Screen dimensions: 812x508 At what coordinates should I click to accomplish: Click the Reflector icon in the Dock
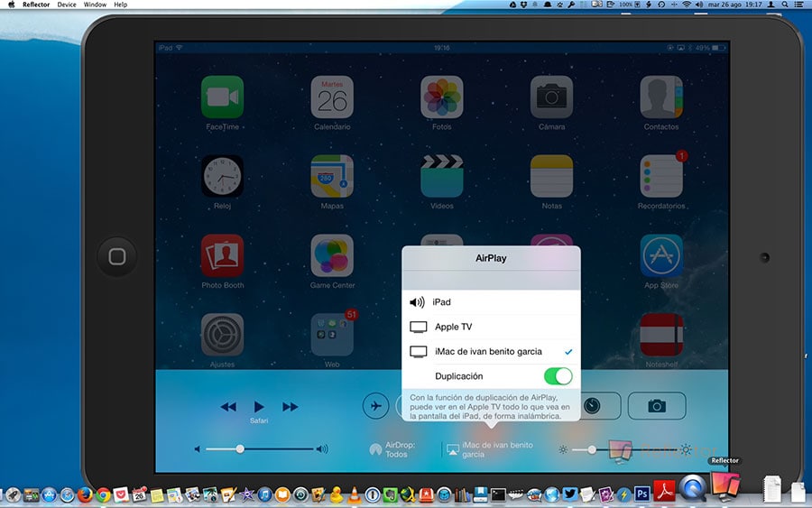(725, 486)
